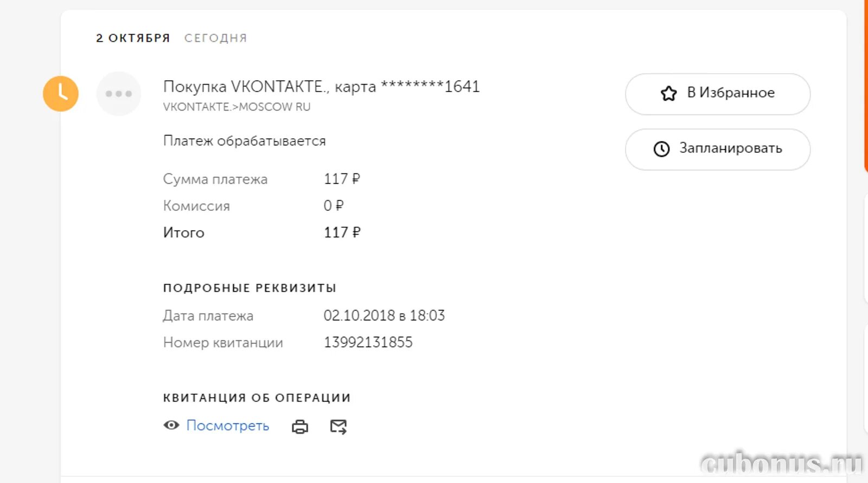The image size is (868, 483).
Task: Click the 2 ОКТЯБРЯ date header
Action: pyautogui.click(x=133, y=38)
